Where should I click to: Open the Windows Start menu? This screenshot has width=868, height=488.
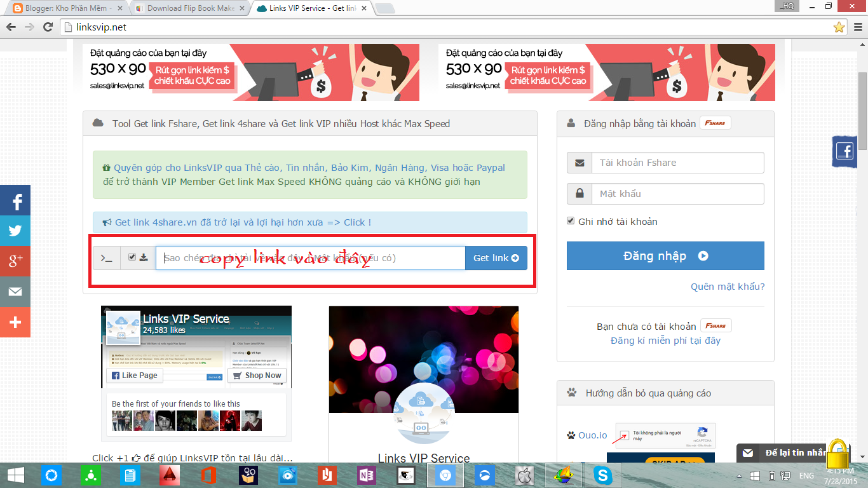(15, 475)
